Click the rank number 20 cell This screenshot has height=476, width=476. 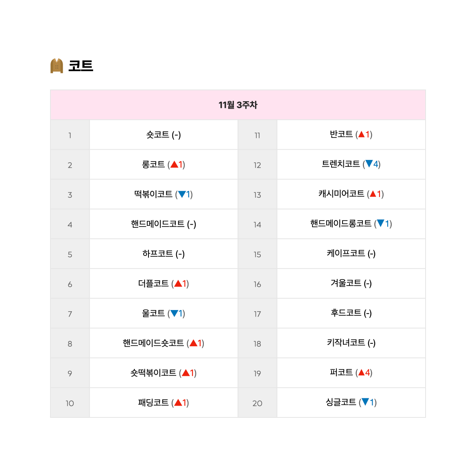tap(257, 403)
